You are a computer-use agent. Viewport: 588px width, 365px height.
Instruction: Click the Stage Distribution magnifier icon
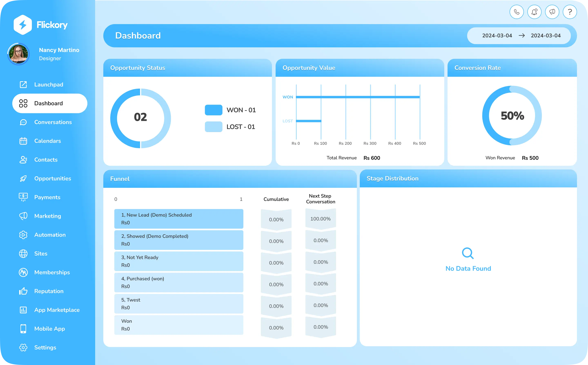[468, 253]
